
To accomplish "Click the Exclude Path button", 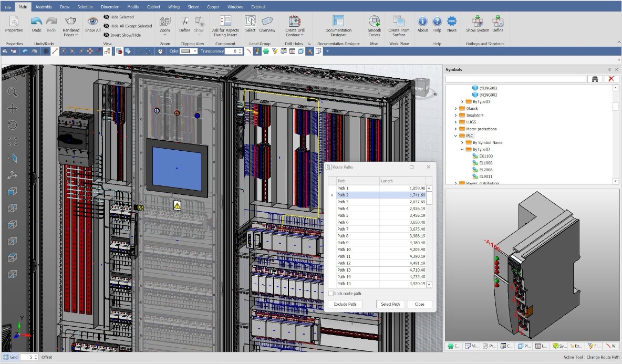I will click(x=345, y=304).
